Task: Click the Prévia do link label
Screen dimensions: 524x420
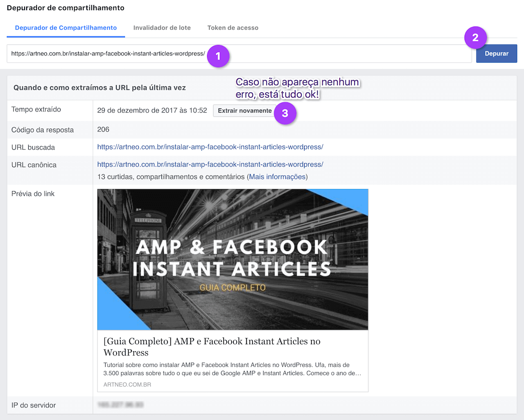Action: point(33,194)
